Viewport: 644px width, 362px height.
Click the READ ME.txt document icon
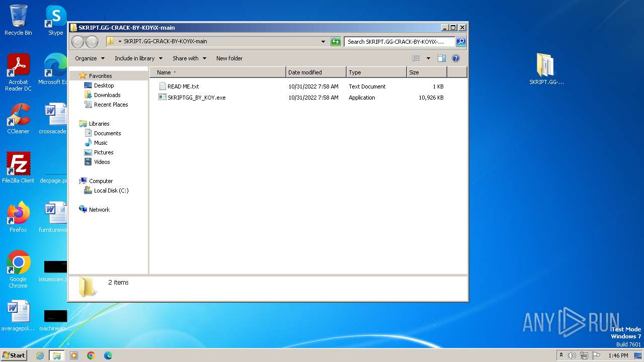(x=162, y=86)
